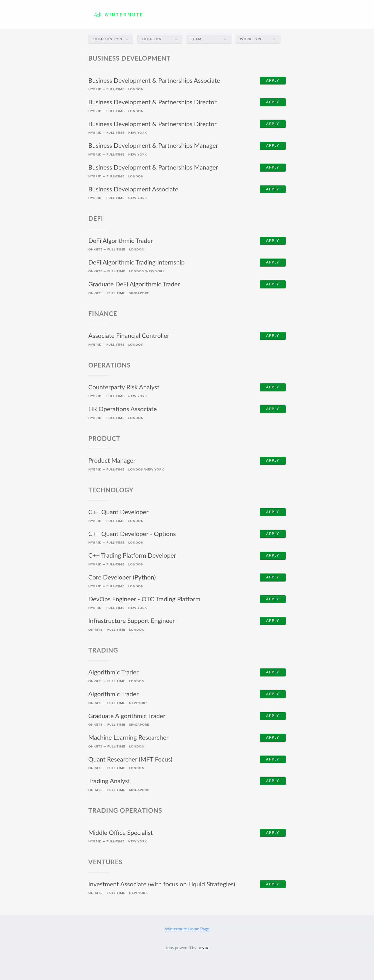The width and height of the screenshot is (374, 980).
Task: Apply for DeFi Algorithmic Trader role
Action: click(272, 241)
